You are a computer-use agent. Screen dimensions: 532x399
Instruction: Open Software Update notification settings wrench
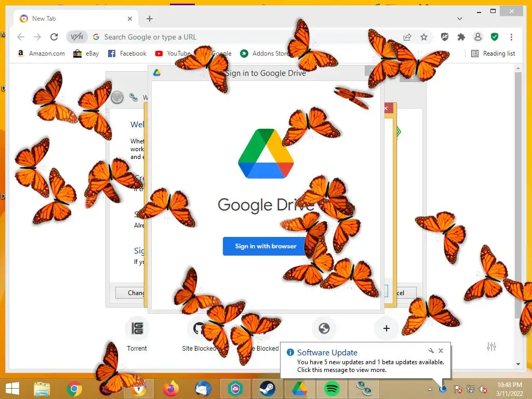tap(431, 351)
